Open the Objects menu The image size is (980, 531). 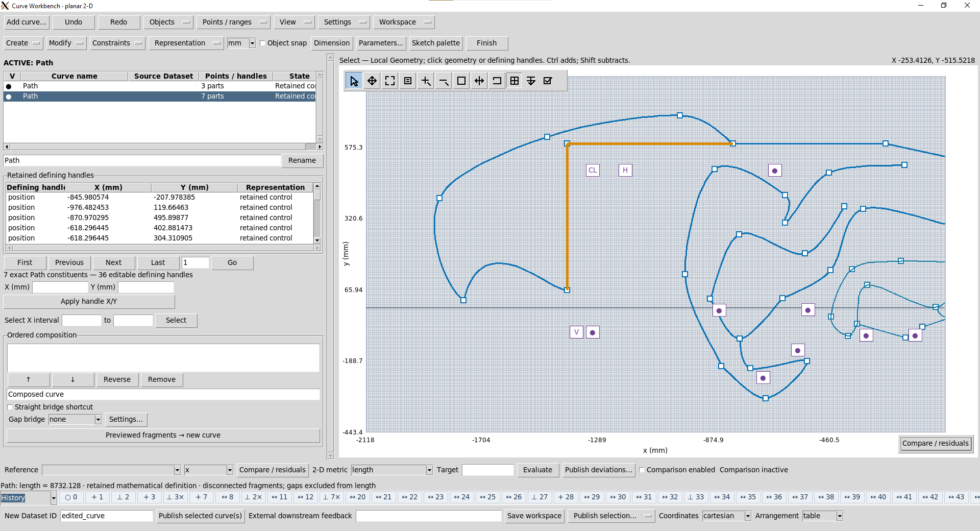coord(168,22)
